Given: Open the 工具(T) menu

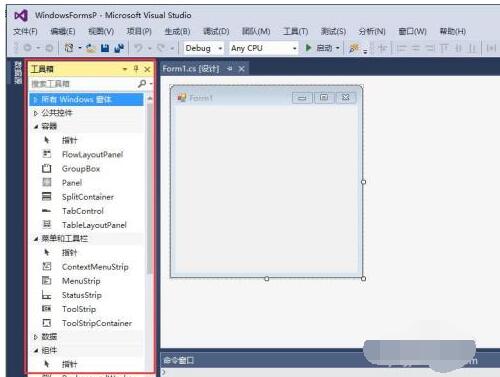Looking at the screenshot, I should [295, 31].
